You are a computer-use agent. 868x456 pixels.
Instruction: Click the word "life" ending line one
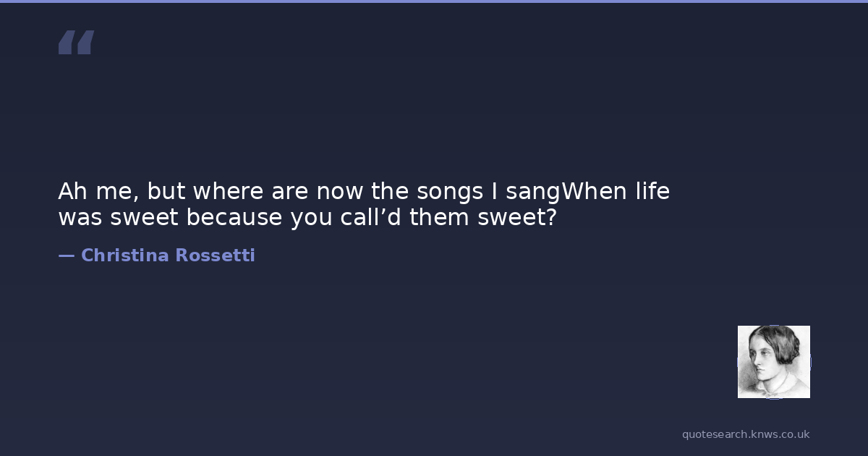[x=653, y=192]
